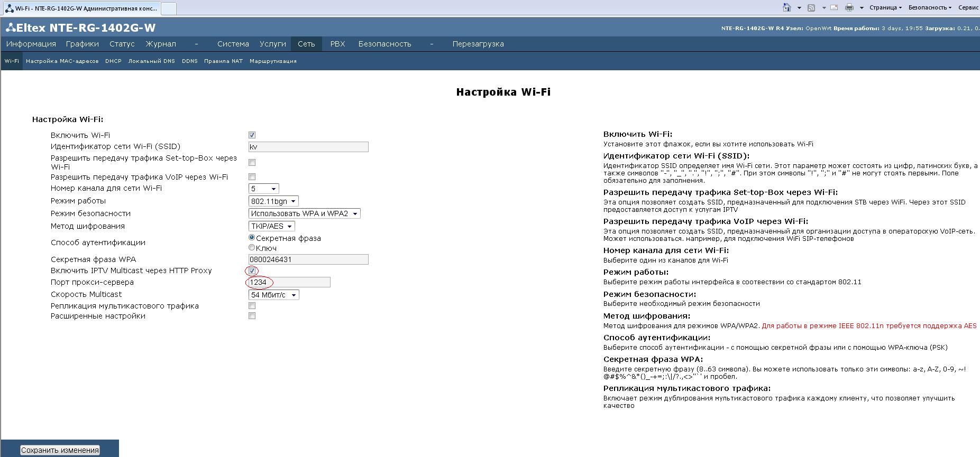Open the Безопасность menu in the navigation bar
980x457 pixels.
pos(384,44)
